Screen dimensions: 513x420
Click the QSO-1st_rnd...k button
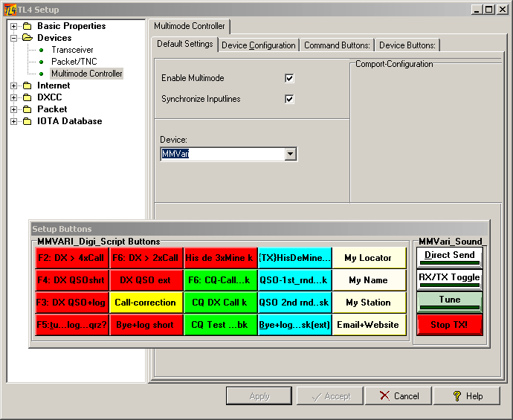tap(294, 280)
